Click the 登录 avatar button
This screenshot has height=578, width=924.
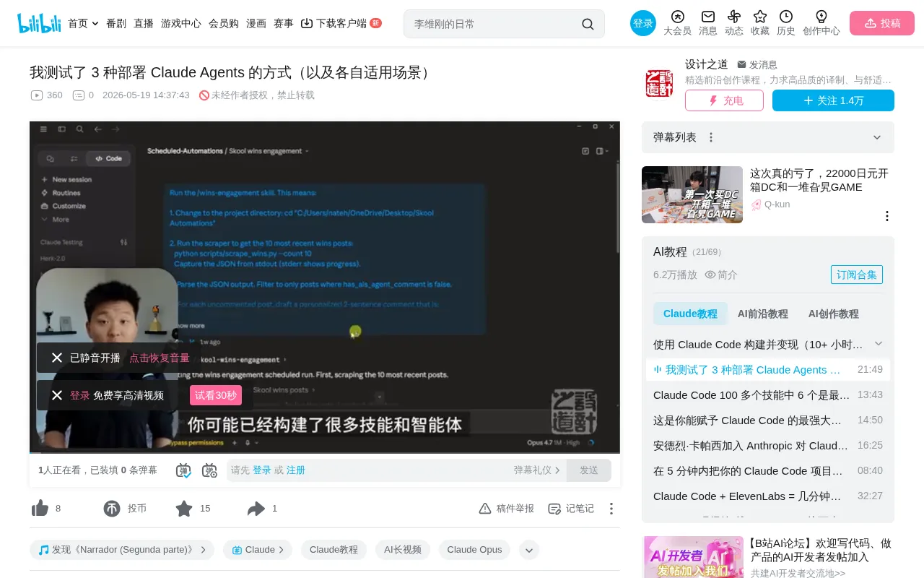(x=643, y=23)
